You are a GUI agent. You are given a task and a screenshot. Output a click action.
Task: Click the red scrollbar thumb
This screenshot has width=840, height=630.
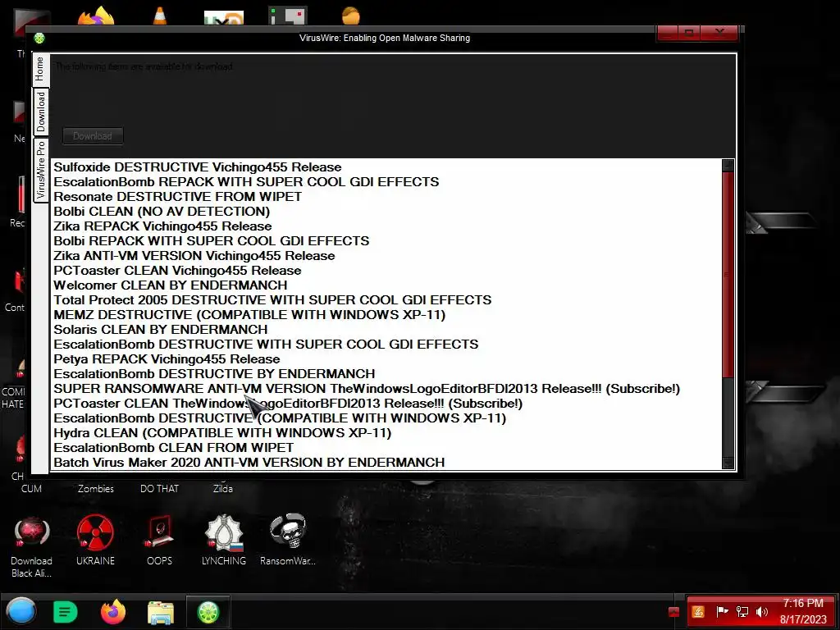728,274
